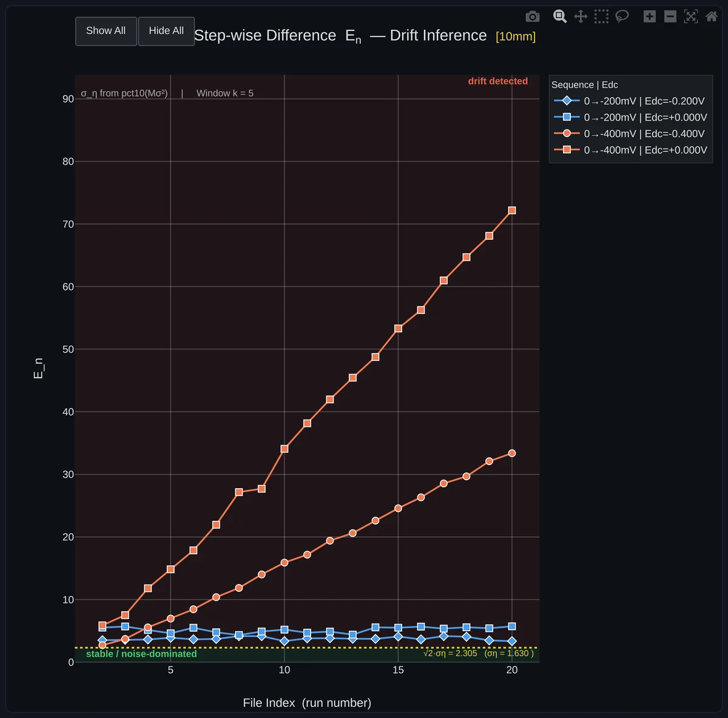The image size is (728, 718).
Task: Download the plot as PNG via camera icon
Action: click(532, 16)
